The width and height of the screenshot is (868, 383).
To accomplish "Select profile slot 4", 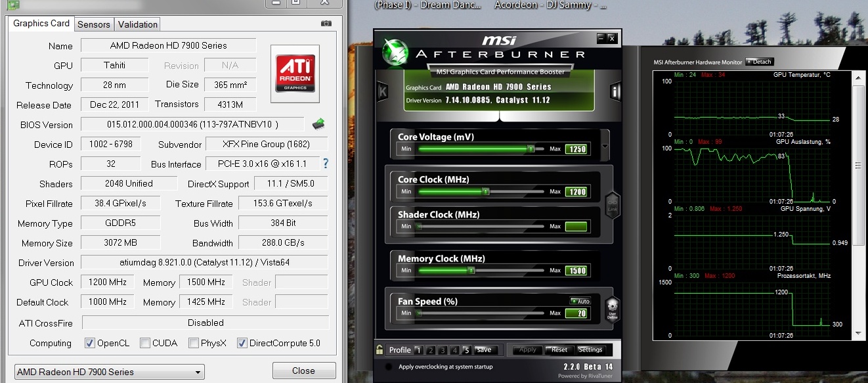I will tap(454, 350).
